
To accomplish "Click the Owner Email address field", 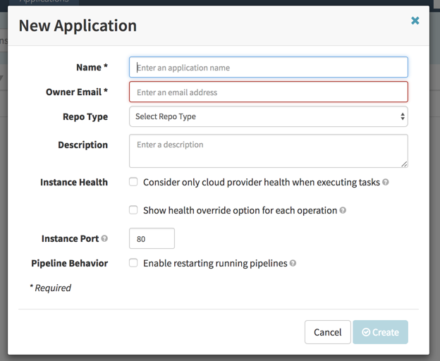I will pyautogui.click(x=268, y=92).
